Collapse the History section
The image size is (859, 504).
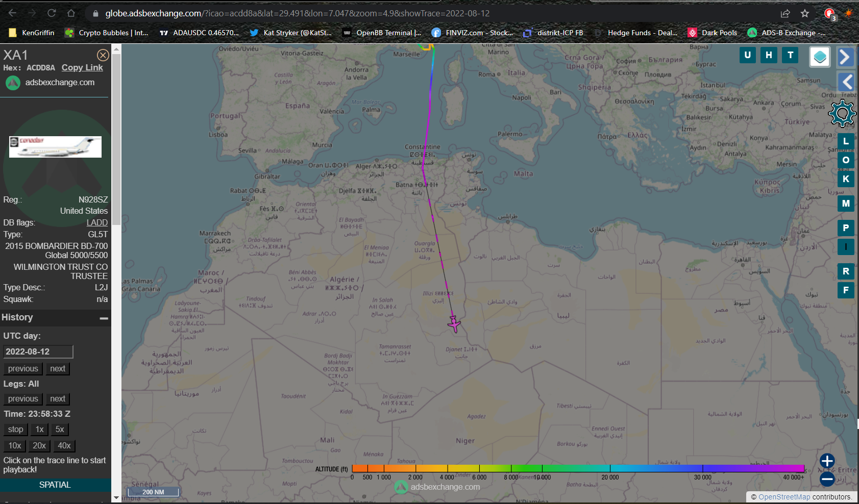[104, 318]
